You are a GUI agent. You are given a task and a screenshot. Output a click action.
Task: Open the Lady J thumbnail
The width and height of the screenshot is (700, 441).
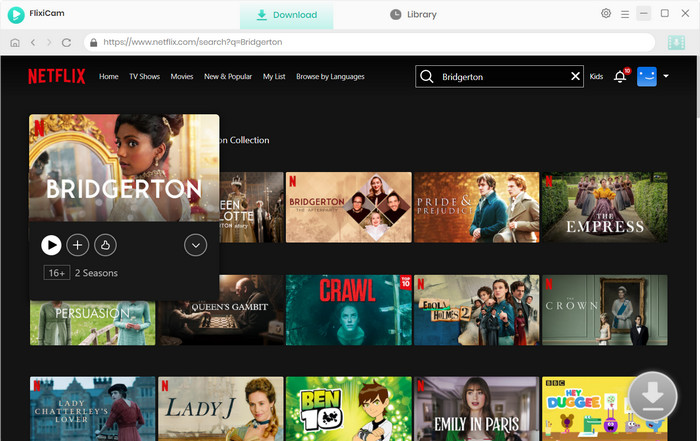point(221,409)
